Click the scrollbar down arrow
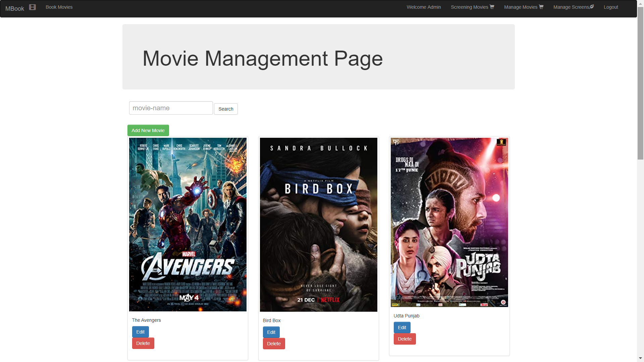The width and height of the screenshot is (644, 362). point(640,358)
